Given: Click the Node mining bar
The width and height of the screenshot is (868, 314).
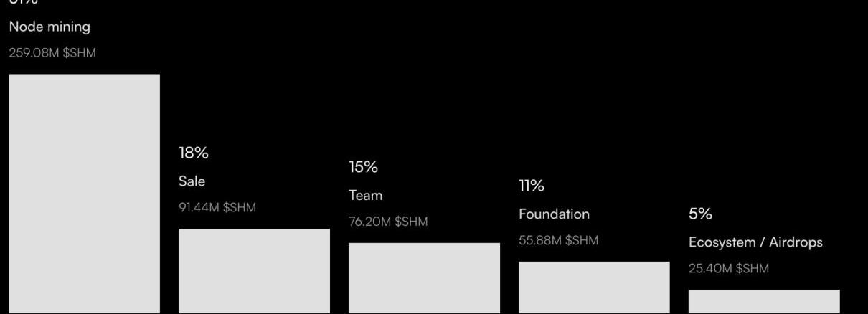Looking at the screenshot, I should coord(84,194).
